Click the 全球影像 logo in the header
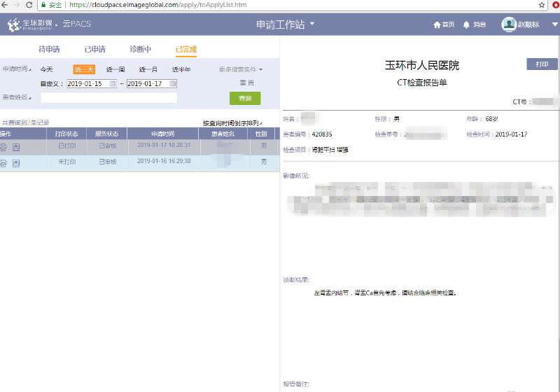560x392 pixels. coord(30,24)
